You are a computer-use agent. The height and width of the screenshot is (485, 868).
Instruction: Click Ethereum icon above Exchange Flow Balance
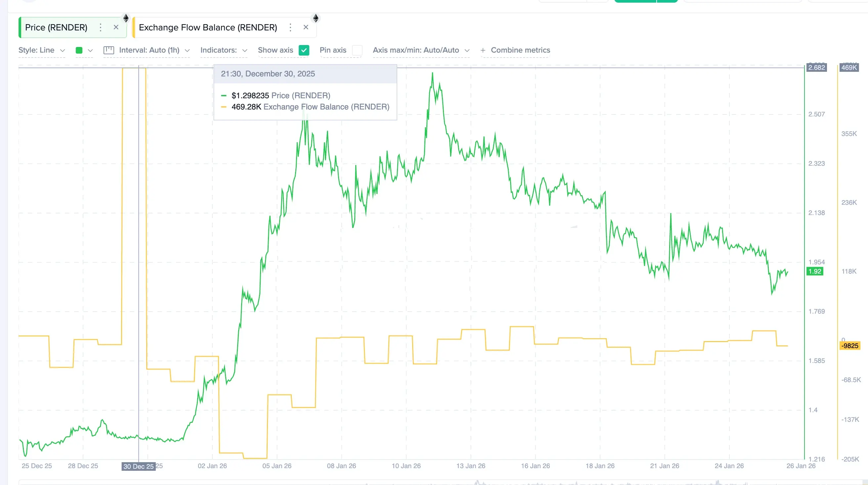coord(316,18)
